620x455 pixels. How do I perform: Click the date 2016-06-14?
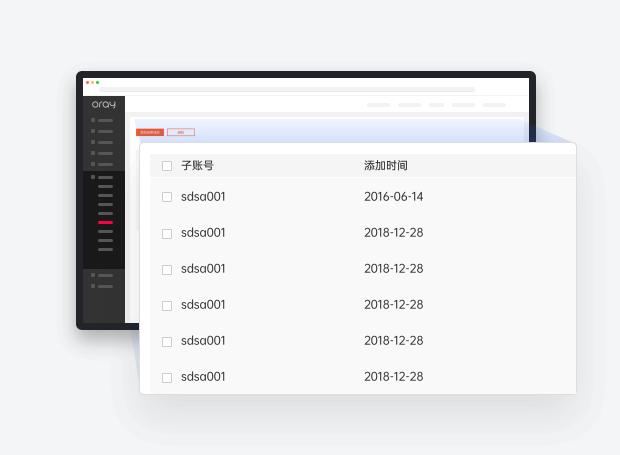(x=393, y=196)
